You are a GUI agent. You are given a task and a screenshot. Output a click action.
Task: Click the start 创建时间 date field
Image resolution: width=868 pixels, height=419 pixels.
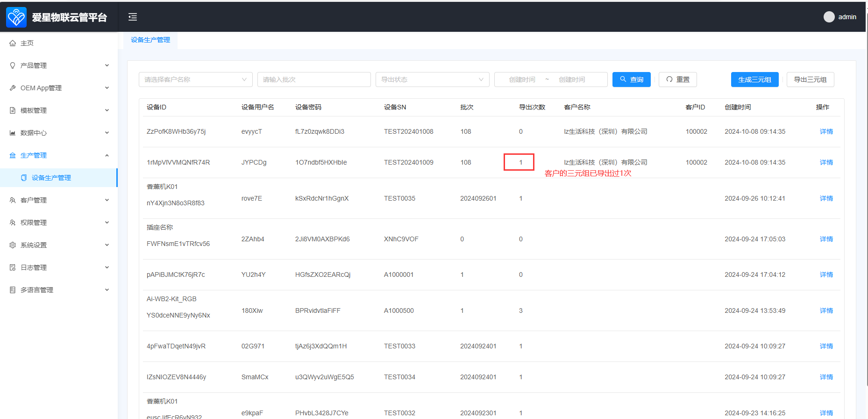(522, 79)
